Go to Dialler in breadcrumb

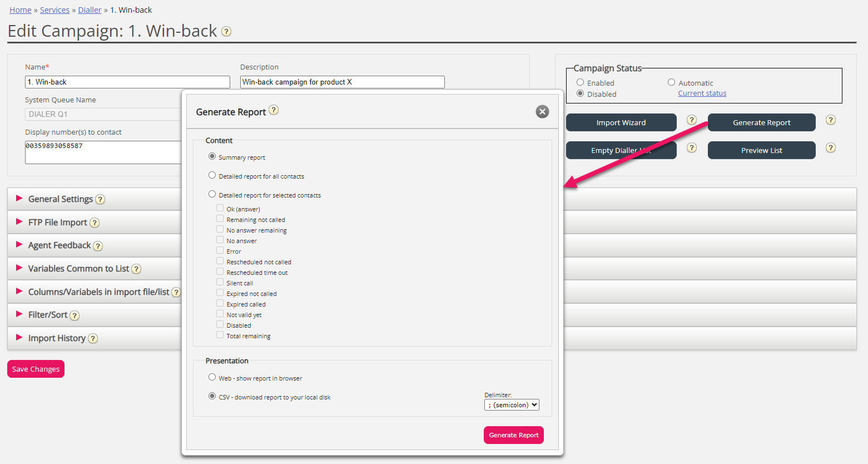click(x=90, y=10)
